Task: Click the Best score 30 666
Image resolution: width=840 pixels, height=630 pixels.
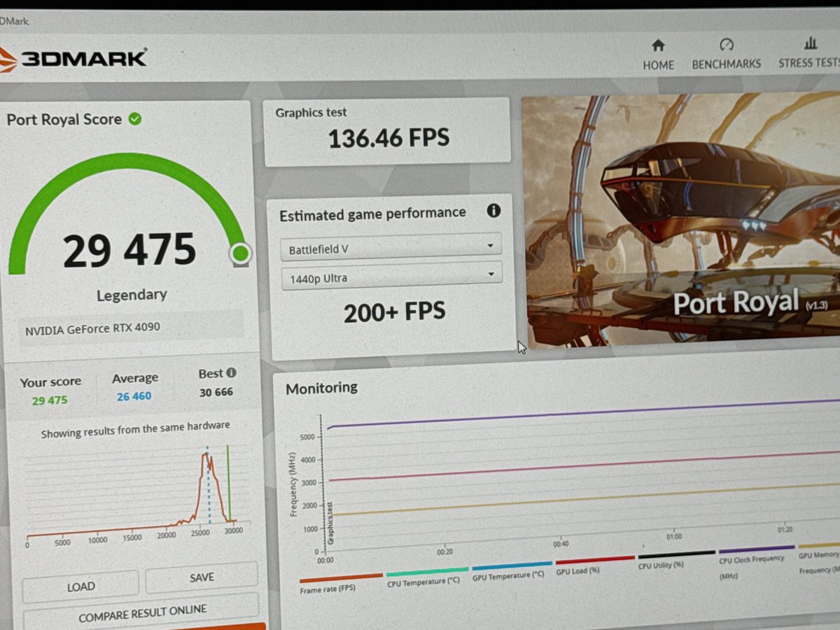Action: (x=216, y=392)
